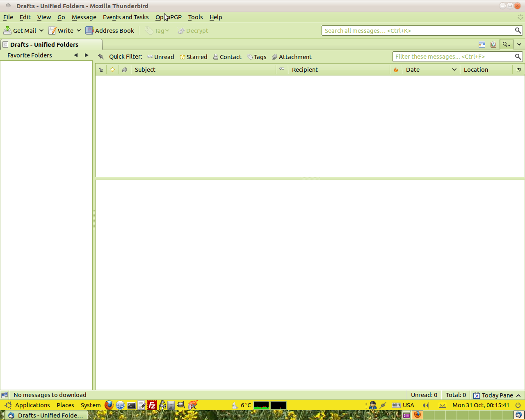The width and height of the screenshot is (525, 420).
Task: Click the junk status flame column
Action: [396, 70]
